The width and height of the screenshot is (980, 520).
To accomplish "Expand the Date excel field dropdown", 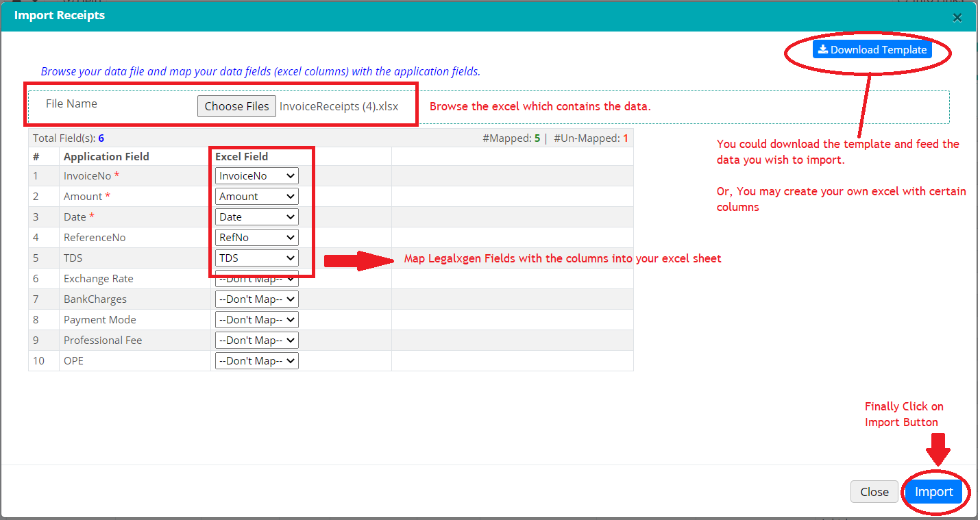I will point(257,217).
